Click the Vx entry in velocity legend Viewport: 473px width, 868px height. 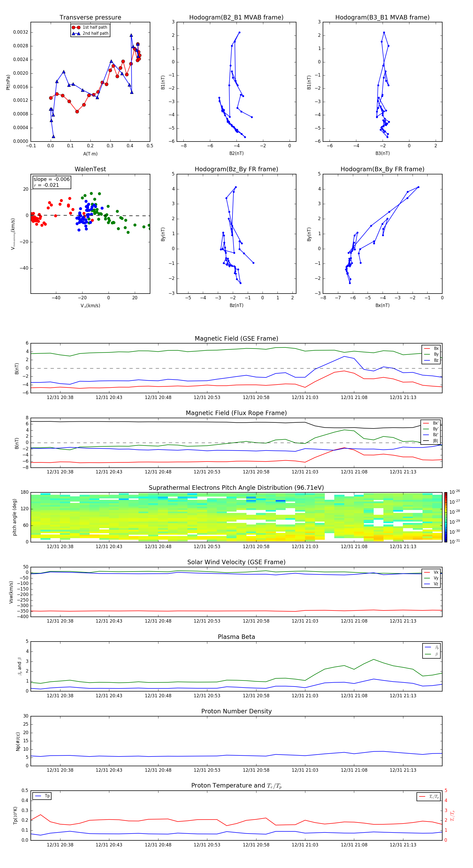click(431, 572)
